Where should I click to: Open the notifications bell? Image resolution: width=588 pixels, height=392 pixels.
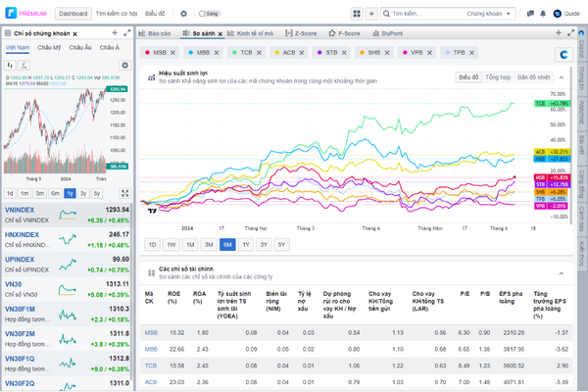(543, 14)
